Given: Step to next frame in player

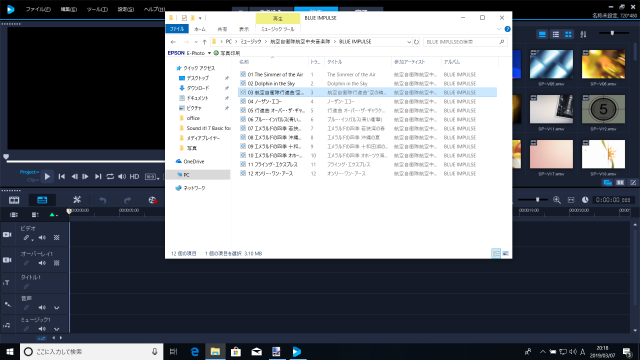Looking at the screenshot, I should click(x=85, y=176).
